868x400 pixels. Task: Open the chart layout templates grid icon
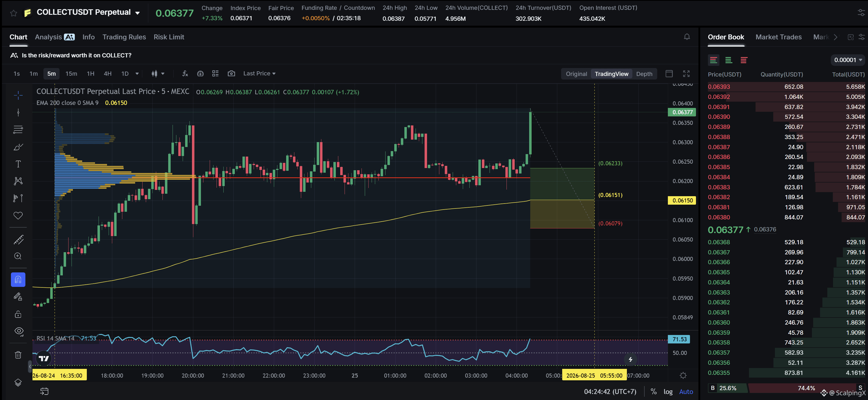click(215, 73)
